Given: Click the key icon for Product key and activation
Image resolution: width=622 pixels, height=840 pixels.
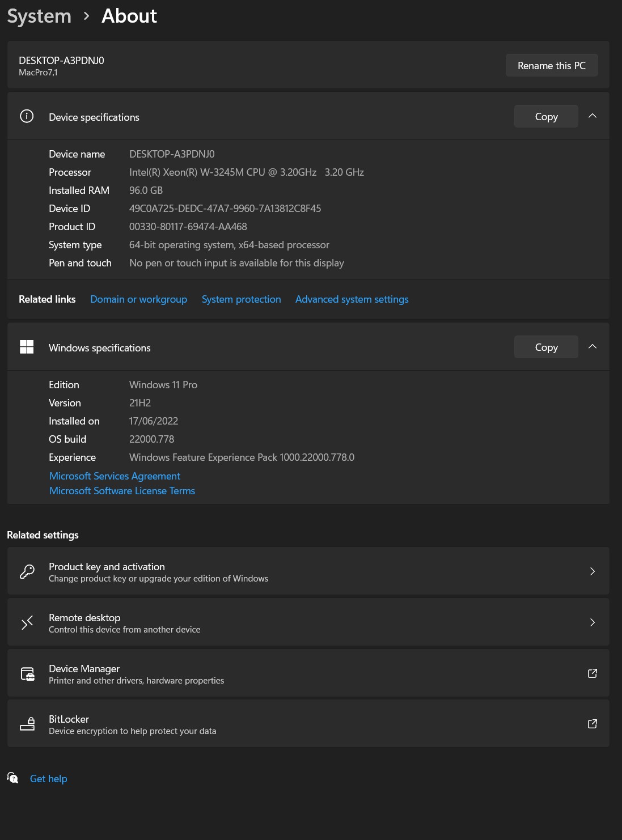Looking at the screenshot, I should coord(27,571).
